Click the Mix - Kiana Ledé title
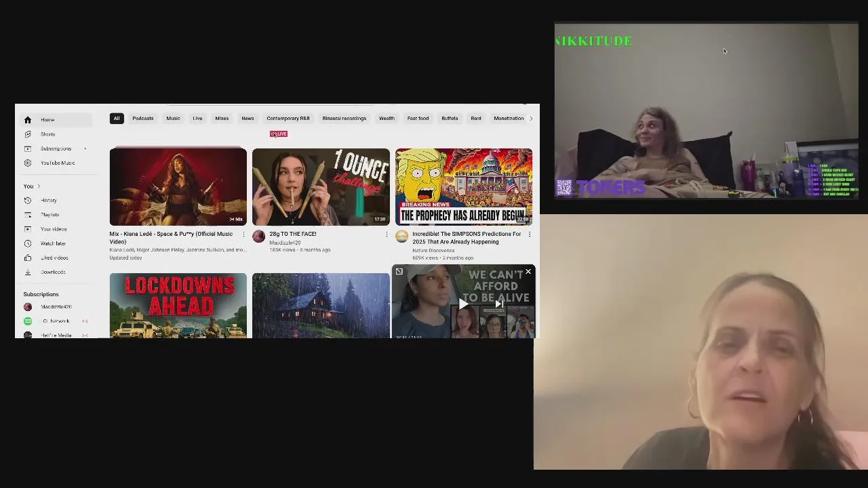The width and height of the screenshot is (868, 488). (x=171, y=238)
